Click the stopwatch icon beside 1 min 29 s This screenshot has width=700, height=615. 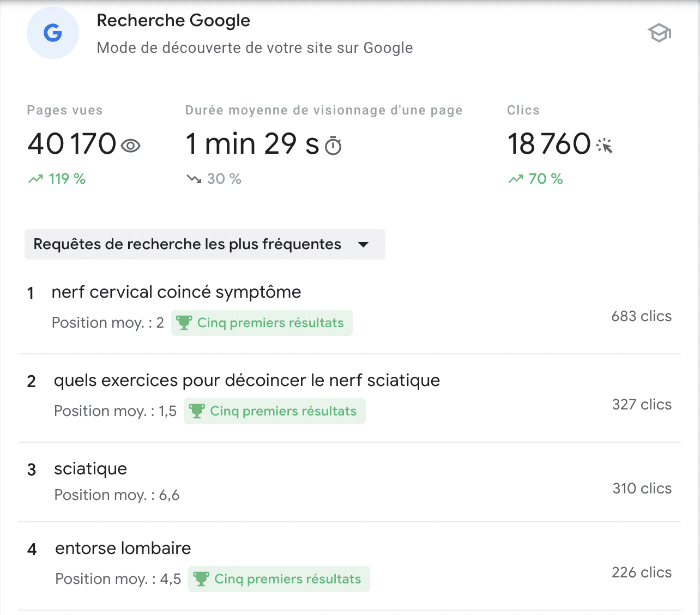coord(333,146)
